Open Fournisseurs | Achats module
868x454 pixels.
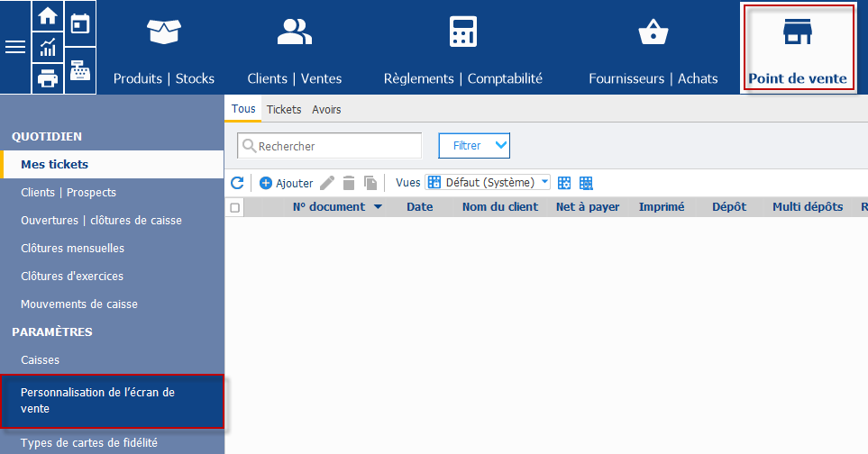653,52
